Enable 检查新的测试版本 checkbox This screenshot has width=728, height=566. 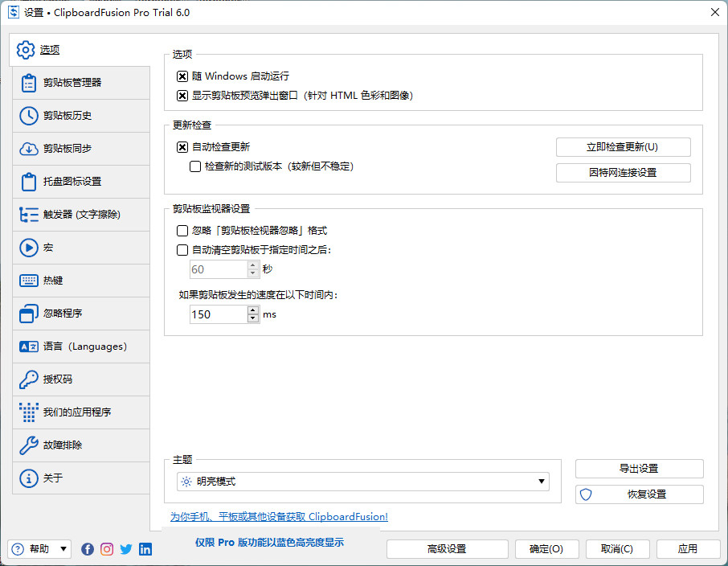point(195,166)
